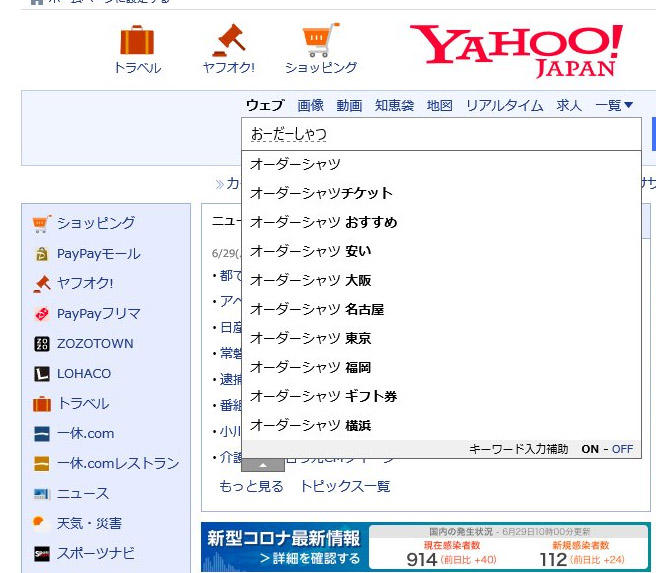The height and width of the screenshot is (573, 656).
Task: Open the sidebar ニュース text link
Action: [x=83, y=494]
